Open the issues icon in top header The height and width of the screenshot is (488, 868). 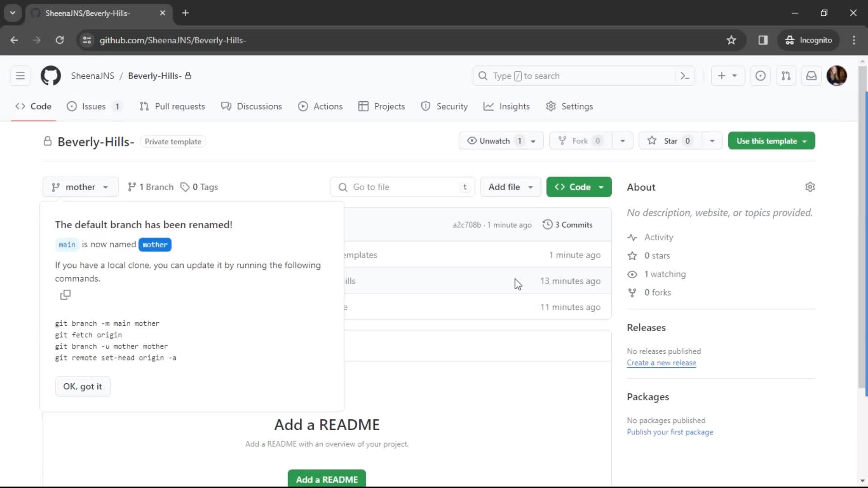click(x=760, y=76)
